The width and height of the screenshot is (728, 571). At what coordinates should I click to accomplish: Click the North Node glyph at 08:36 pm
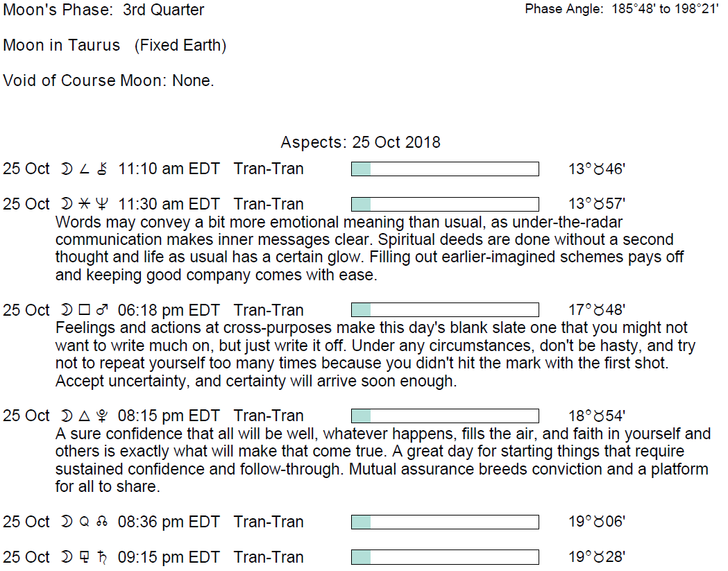click(103, 522)
